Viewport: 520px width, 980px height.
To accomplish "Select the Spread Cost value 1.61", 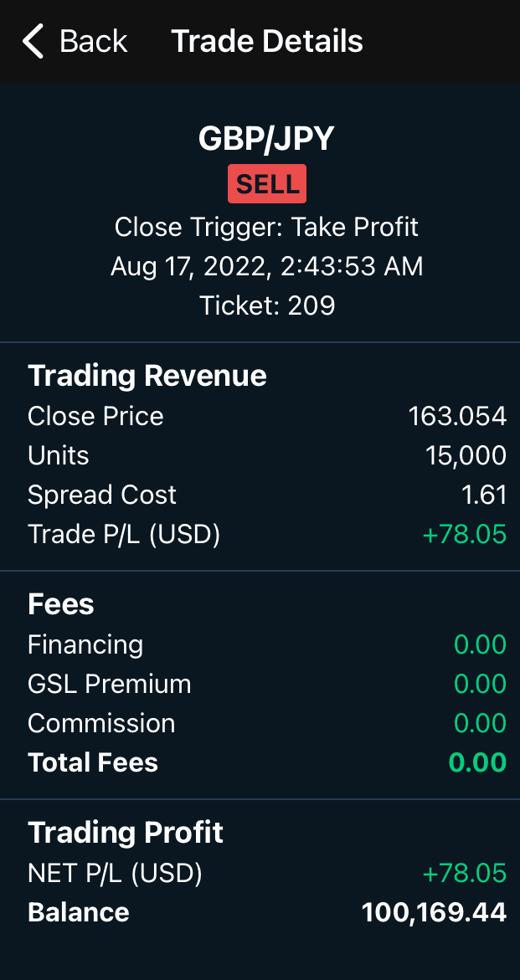I will click(484, 495).
